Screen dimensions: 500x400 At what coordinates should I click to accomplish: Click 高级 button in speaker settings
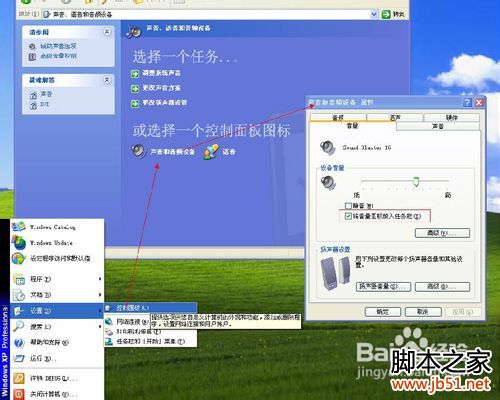[442, 287]
